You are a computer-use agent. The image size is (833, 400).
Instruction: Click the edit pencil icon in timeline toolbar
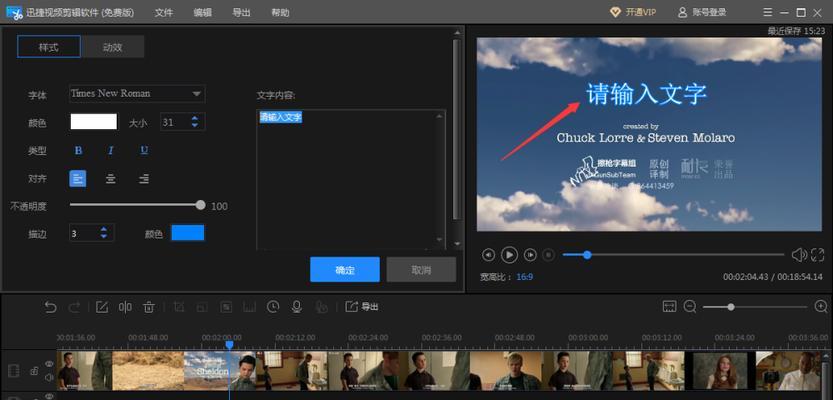click(x=101, y=307)
